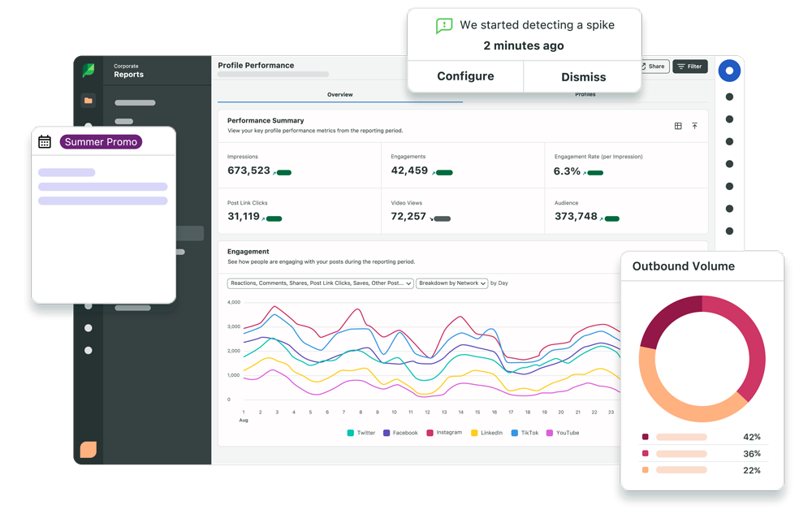Click the 42% dark maroon legend swatch
812x514 pixels.
pyautogui.click(x=646, y=437)
